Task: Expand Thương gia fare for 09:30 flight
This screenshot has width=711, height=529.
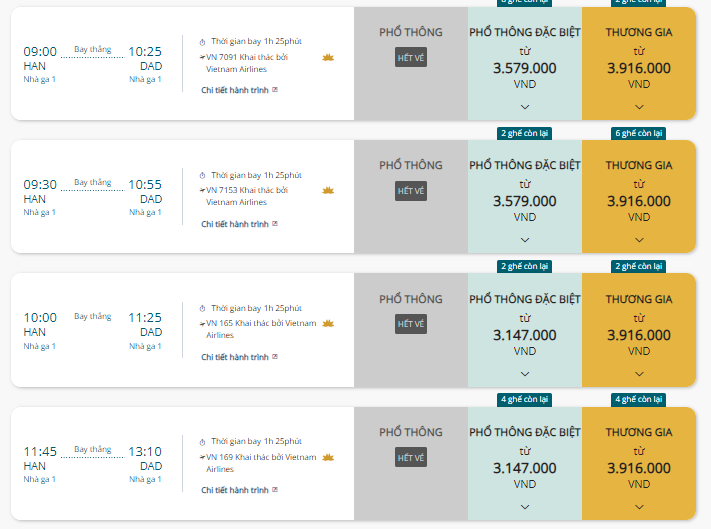Action: tap(639, 240)
